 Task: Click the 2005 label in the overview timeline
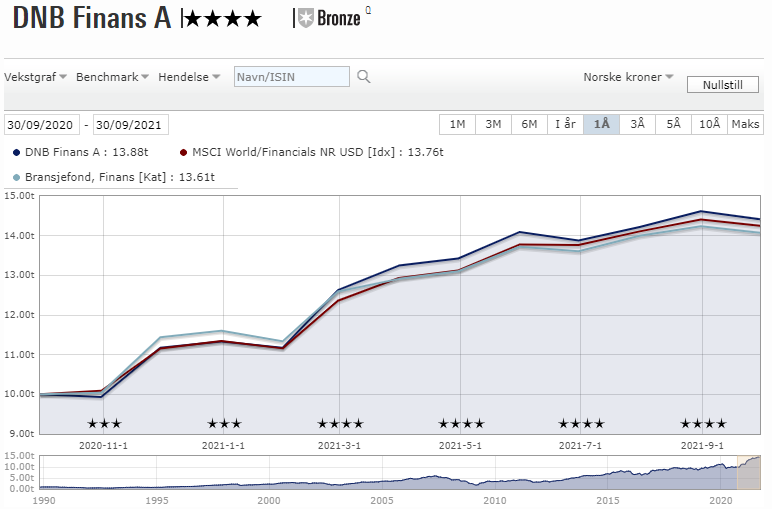[382, 501]
